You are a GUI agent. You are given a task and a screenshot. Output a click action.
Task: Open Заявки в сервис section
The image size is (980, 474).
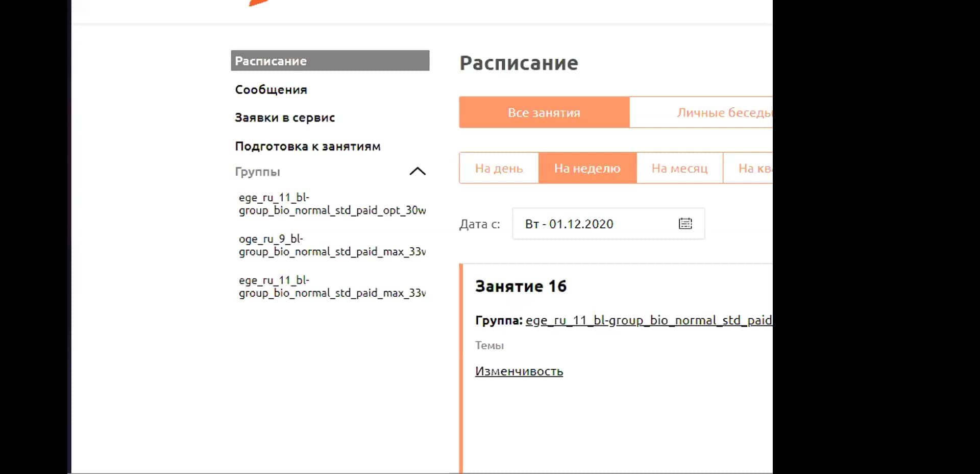pos(284,117)
